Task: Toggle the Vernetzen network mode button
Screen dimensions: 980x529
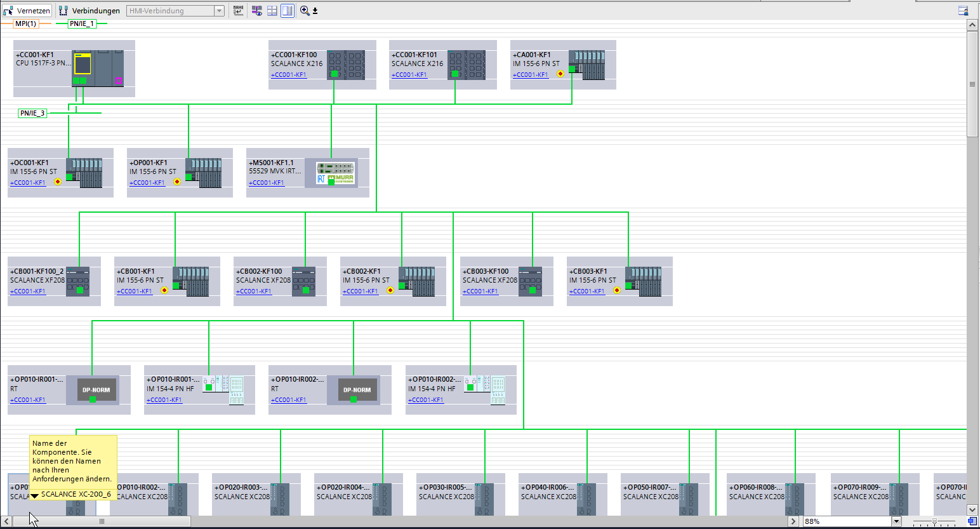Action: click(27, 11)
